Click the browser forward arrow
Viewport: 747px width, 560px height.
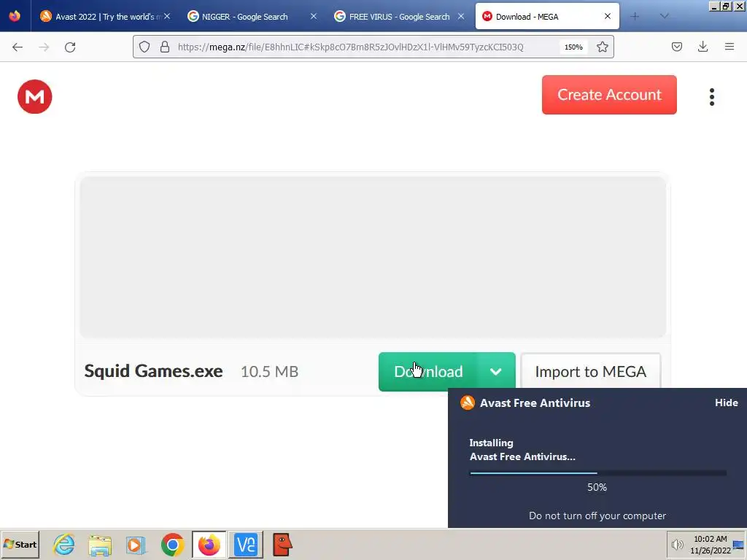pos(44,47)
